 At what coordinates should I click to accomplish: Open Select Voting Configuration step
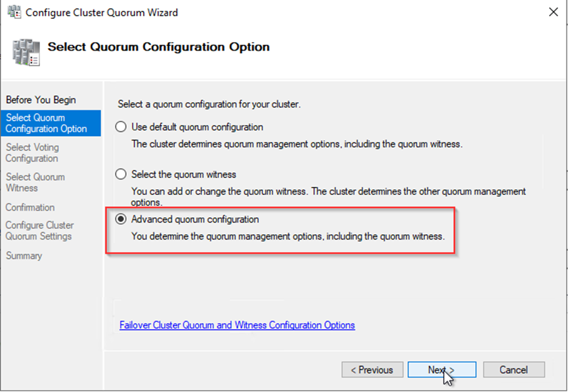33,153
